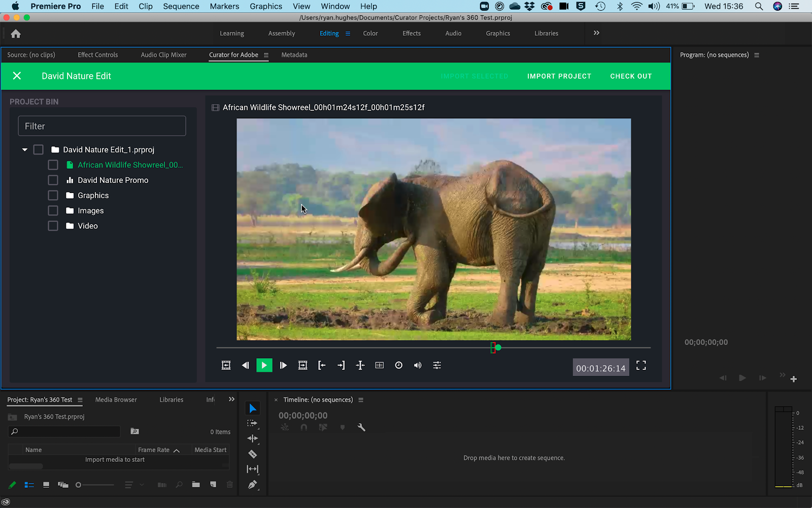This screenshot has height=508, width=812.
Task: Tick the Graphics folder checkbox
Action: [x=53, y=196]
